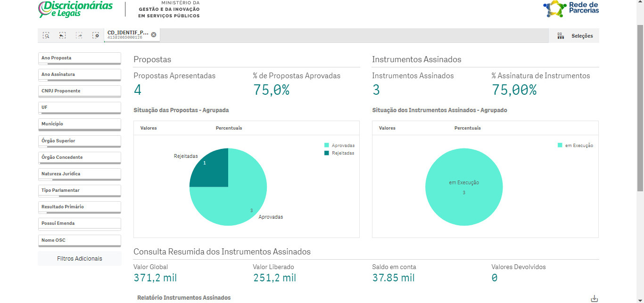Open the CNPJ Proponente filter
Screen dimensions: 644x303
pos(79,91)
